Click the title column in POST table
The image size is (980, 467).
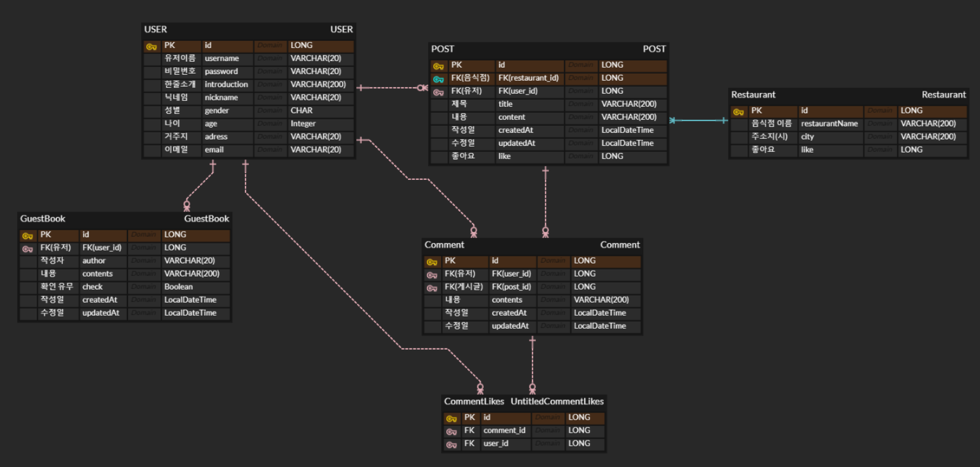click(x=505, y=104)
